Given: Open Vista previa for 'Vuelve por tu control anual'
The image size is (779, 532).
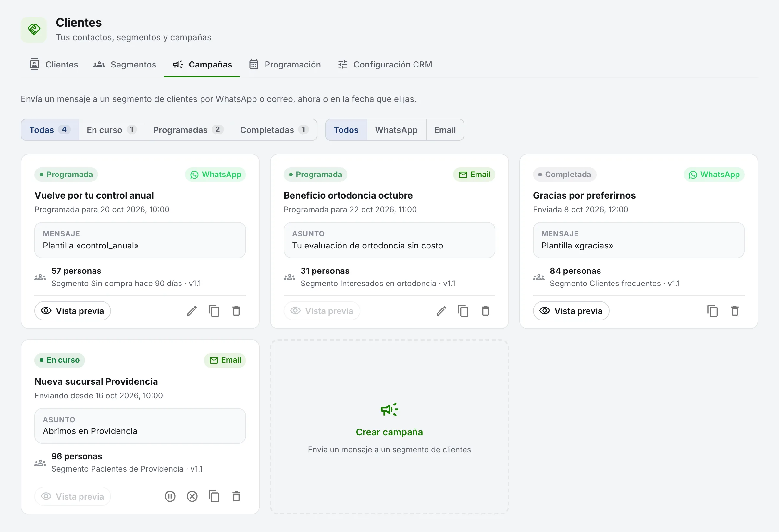Looking at the screenshot, I should (72, 311).
